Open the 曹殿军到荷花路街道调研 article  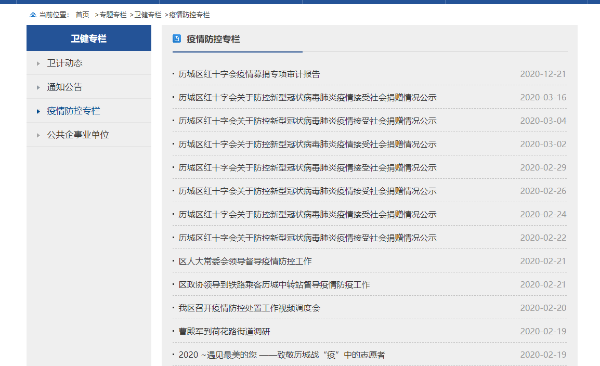click(224, 332)
